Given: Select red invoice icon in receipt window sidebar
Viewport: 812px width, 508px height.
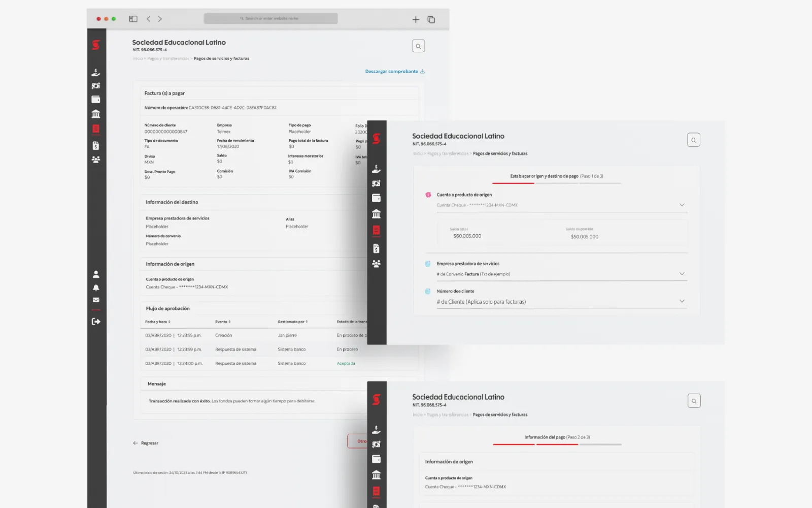Looking at the screenshot, I should (95, 129).
